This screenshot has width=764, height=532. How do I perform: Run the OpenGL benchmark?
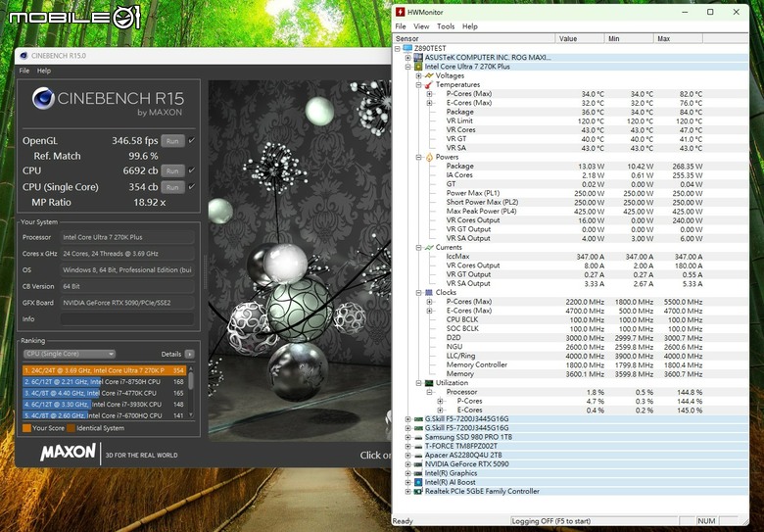[172, 141]
